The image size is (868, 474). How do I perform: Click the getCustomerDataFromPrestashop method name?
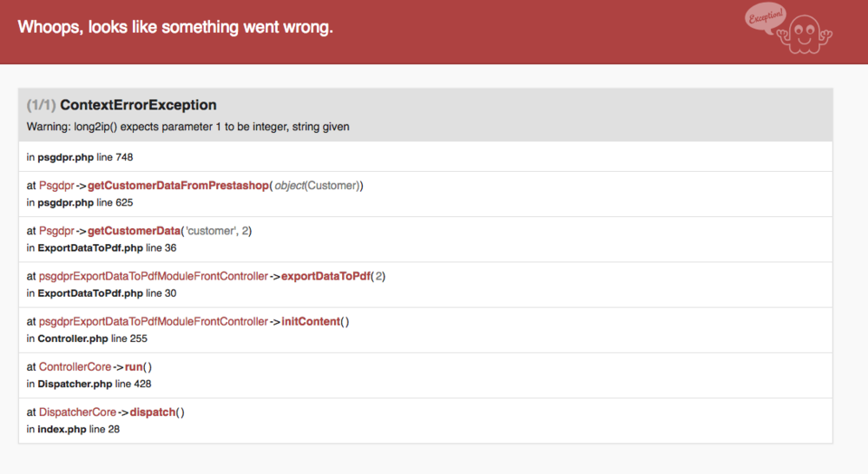(x=177, y=186)
